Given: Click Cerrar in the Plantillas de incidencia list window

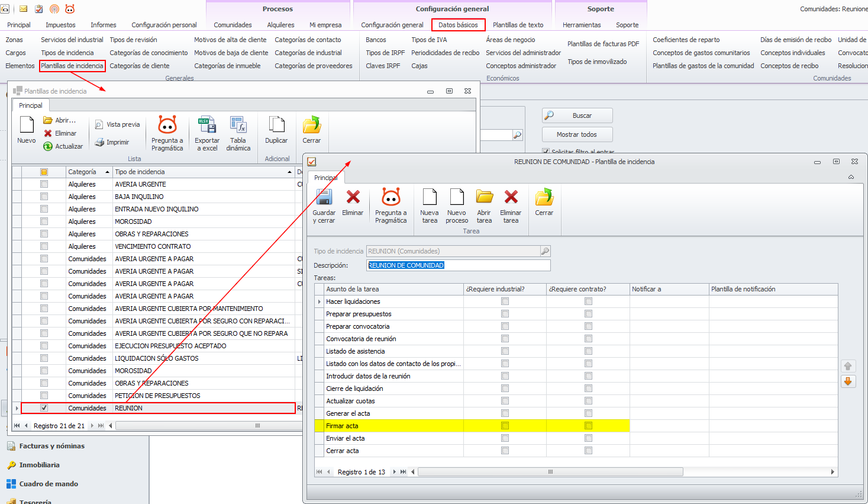Looking at the screenshot, I should (x=312, y=130).
